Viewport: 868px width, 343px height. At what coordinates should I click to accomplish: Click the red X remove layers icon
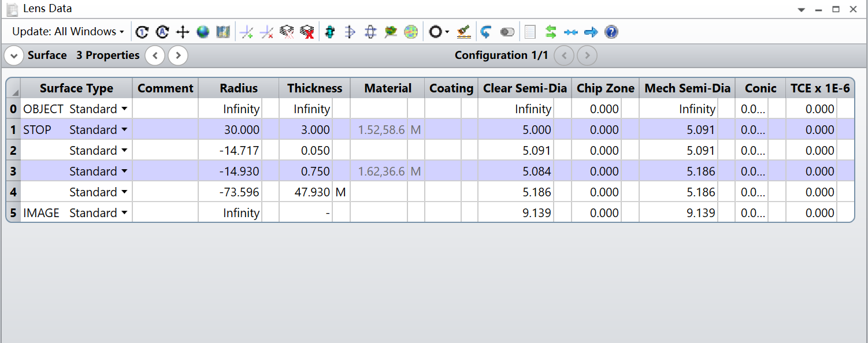click(307, 32)
